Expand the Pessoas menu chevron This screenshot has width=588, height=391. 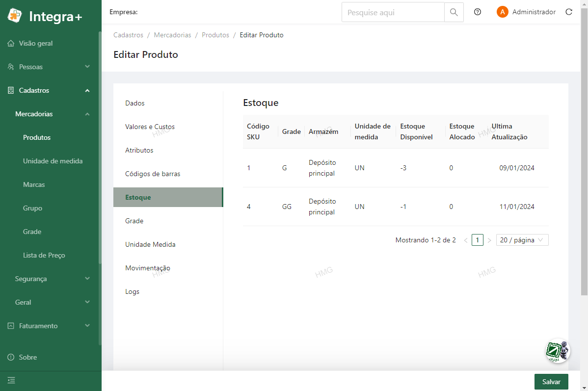[87, 67]
